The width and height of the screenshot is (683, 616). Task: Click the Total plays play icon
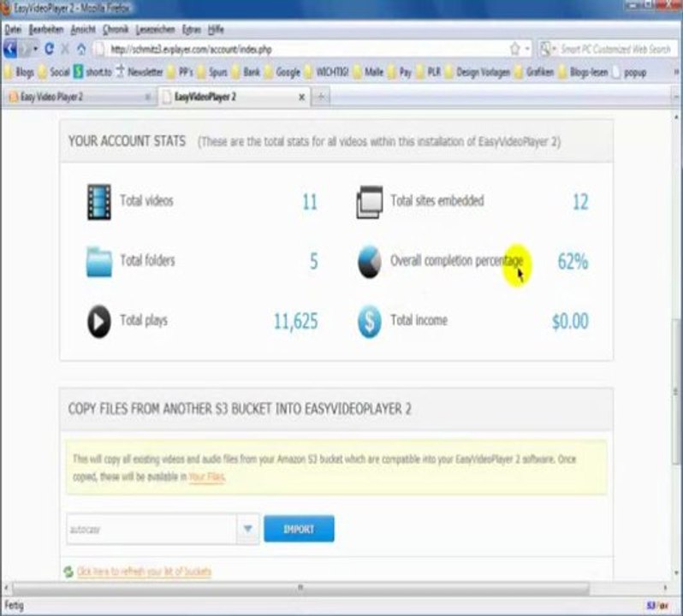coord(99,322)
